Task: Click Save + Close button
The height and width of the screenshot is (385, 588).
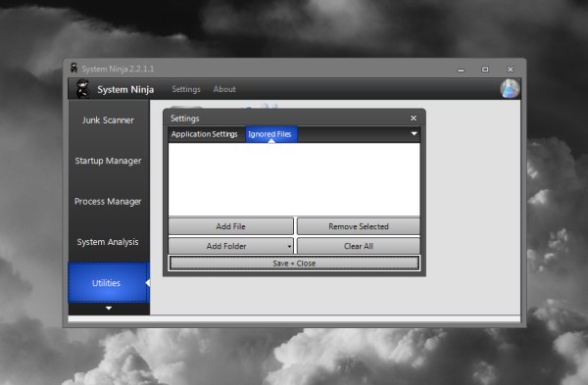Action: (x=294, y=264)
